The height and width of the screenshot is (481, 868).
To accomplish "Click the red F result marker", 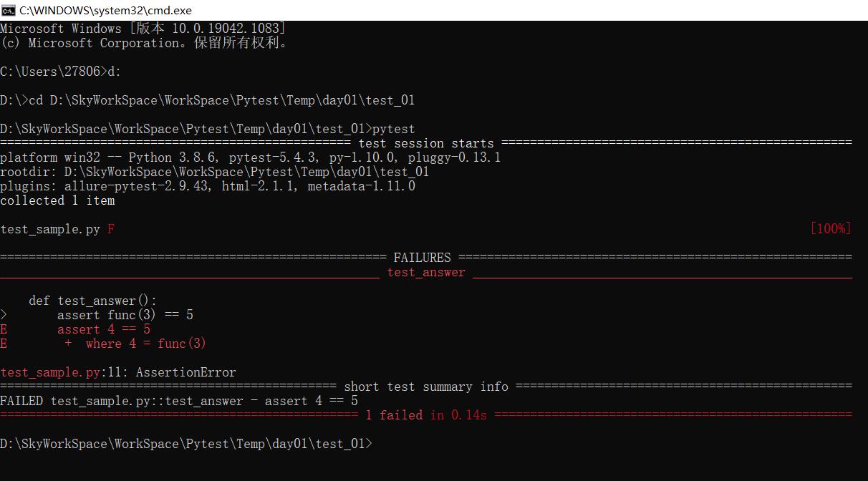I will (111, 229).
